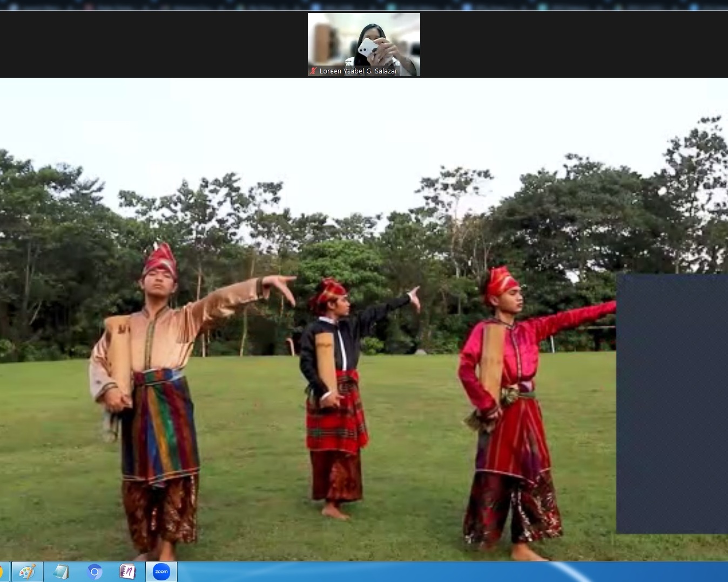Switch to the Zoom taskbar button

tap(161, 572)
